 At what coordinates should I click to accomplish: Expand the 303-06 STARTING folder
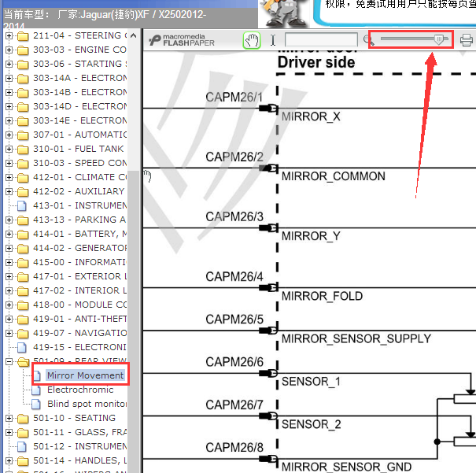coord(9,64)
